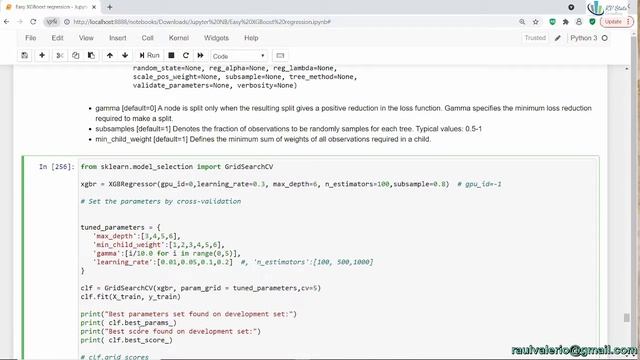Image resolution: width=640 pixels, height=360 pixels.
Task: Open the command palette keyboard icon
Action: pos(280,56)
